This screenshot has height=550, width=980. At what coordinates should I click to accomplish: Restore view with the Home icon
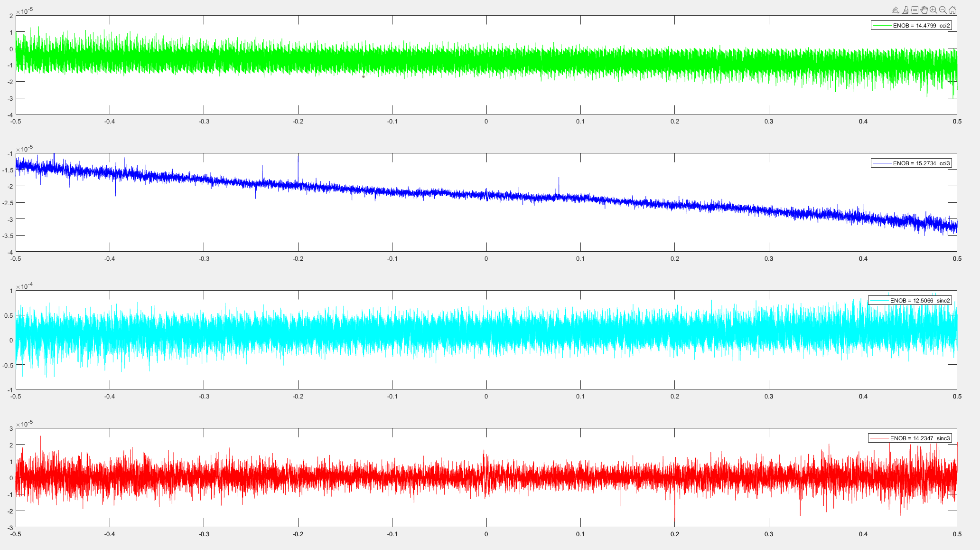[x=952, y=10]
